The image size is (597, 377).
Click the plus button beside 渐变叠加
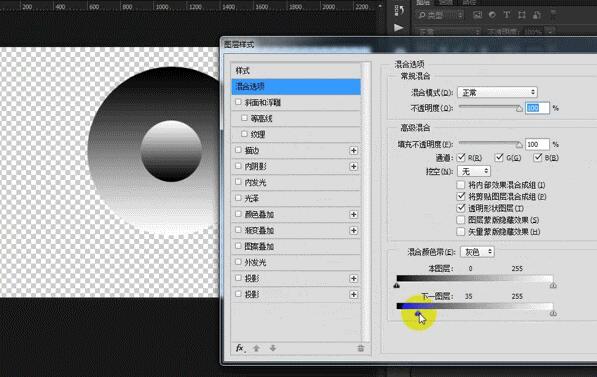pos(353,230)
